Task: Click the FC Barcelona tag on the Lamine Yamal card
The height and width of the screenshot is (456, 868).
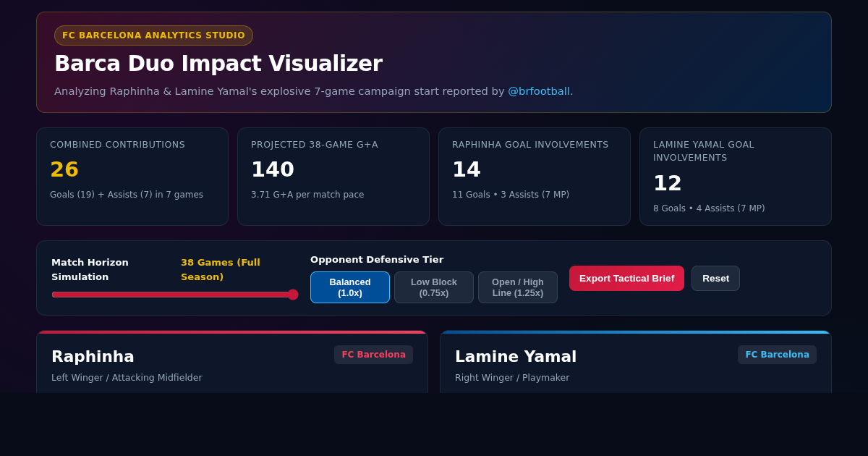Action: point(777,355)
